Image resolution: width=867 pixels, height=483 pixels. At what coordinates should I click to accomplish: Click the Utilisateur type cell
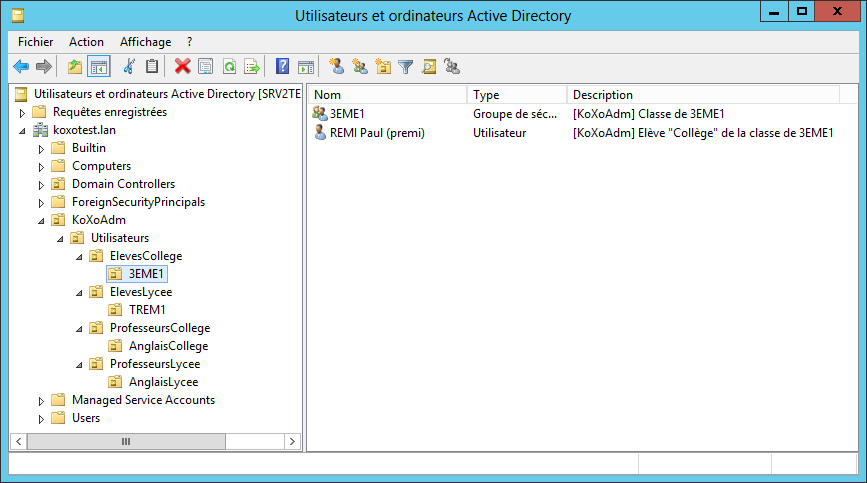(500, 133)
